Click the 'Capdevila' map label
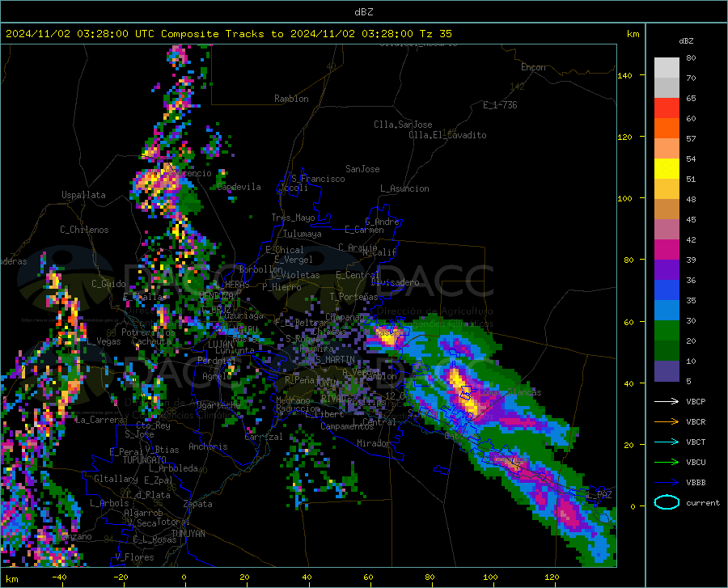 coord(239,187)
